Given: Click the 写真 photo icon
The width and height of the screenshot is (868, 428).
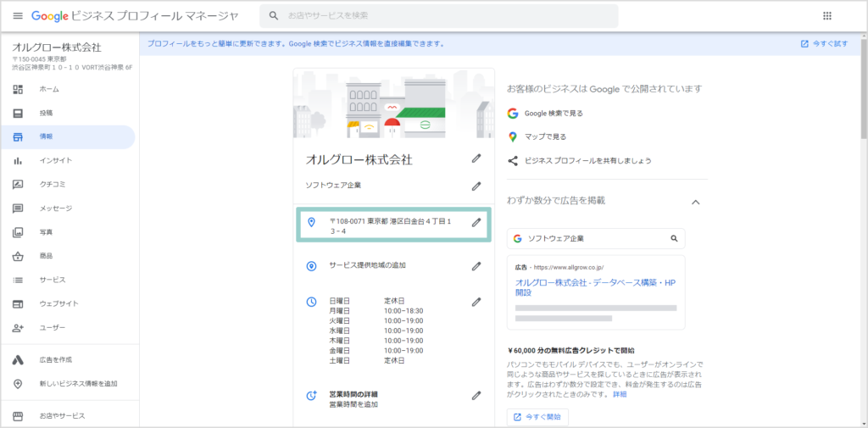Looking at the screenshot, I should 18,232.
